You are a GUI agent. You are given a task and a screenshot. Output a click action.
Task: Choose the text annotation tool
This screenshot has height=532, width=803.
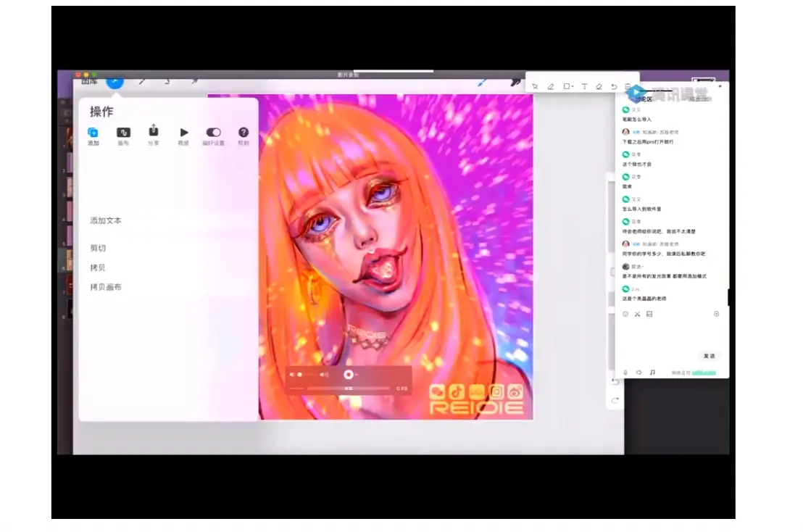click(x=585, y=86)
